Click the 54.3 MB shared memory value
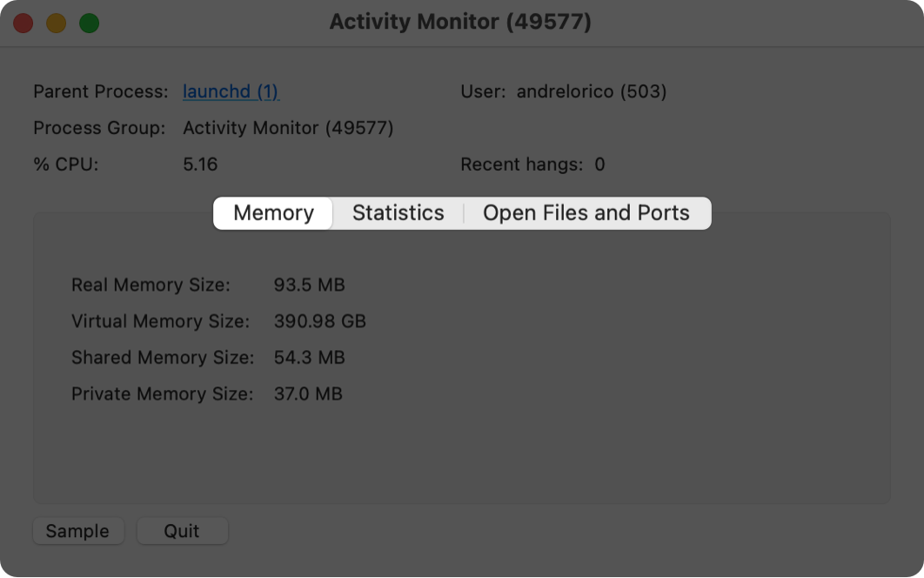 click(309, 358)
